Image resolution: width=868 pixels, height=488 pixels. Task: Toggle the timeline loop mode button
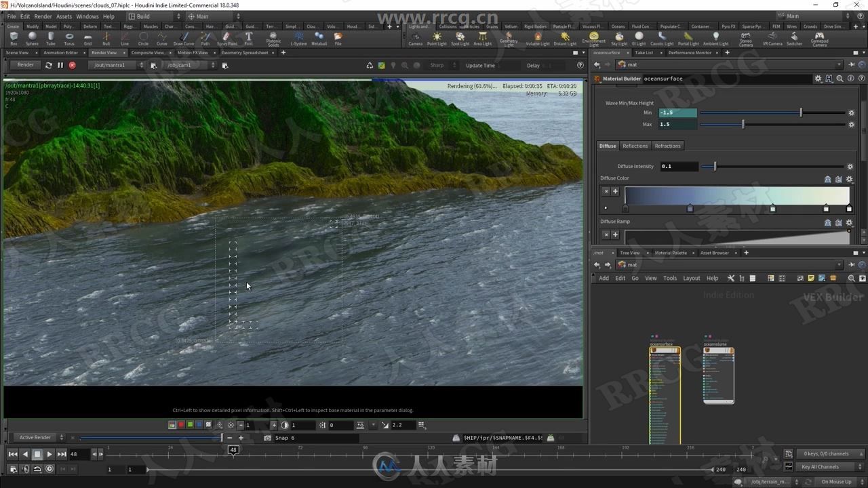pos(37,469)
